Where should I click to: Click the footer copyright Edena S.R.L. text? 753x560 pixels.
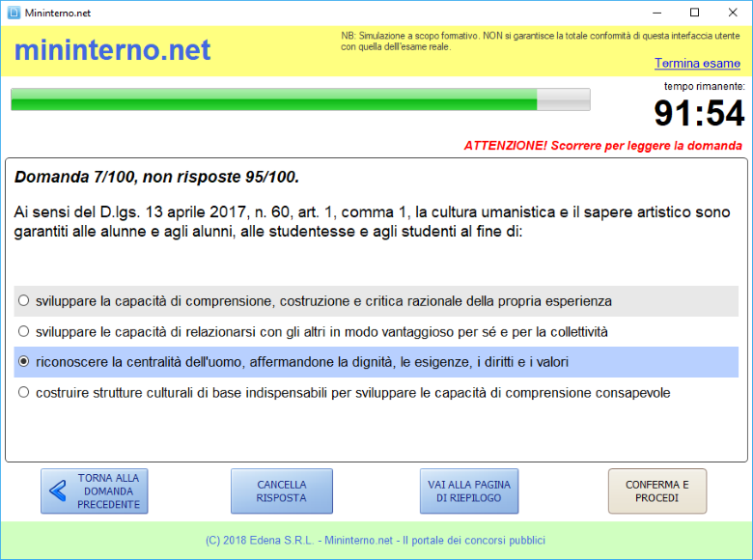pos(376,541)
